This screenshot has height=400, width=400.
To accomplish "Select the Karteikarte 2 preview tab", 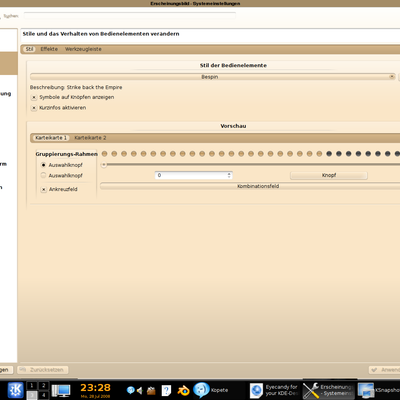I will point(90,138).
